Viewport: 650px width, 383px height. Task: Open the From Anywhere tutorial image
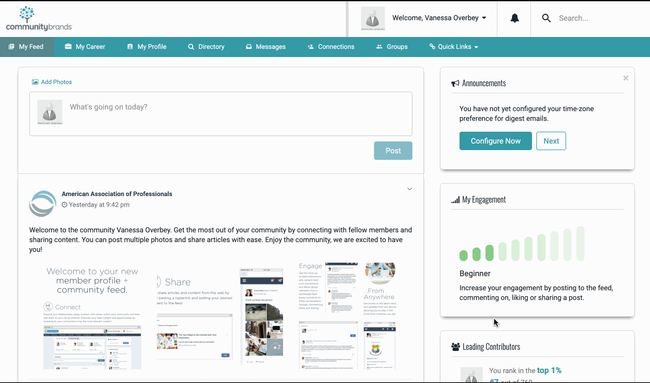coord(380,316)
